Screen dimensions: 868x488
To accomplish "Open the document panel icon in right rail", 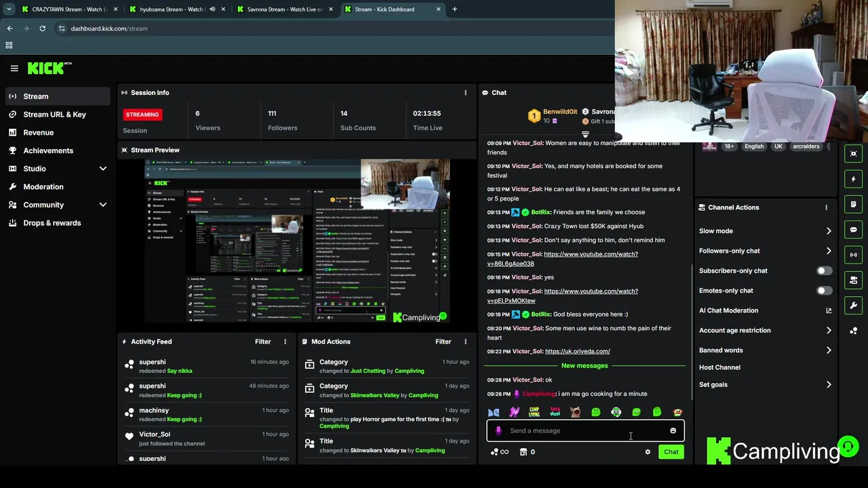I will coord(853,204).
